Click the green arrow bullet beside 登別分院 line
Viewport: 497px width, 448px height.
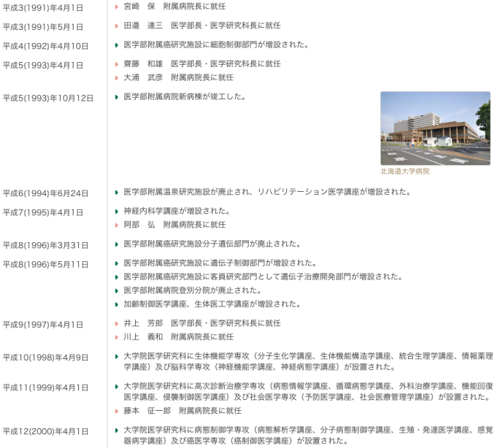coord(117,290)
